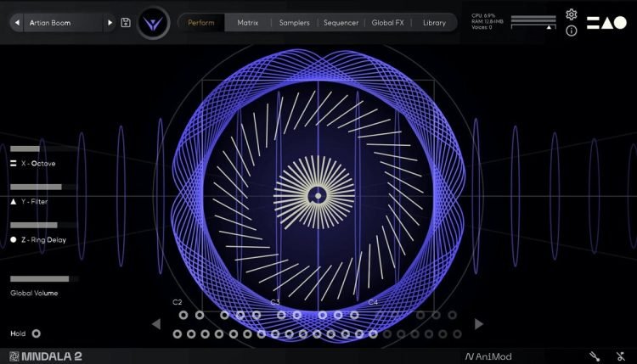Click the Global Volume slider
The width and height of the screenshot is (637, 364).
[x=44, y=278]
